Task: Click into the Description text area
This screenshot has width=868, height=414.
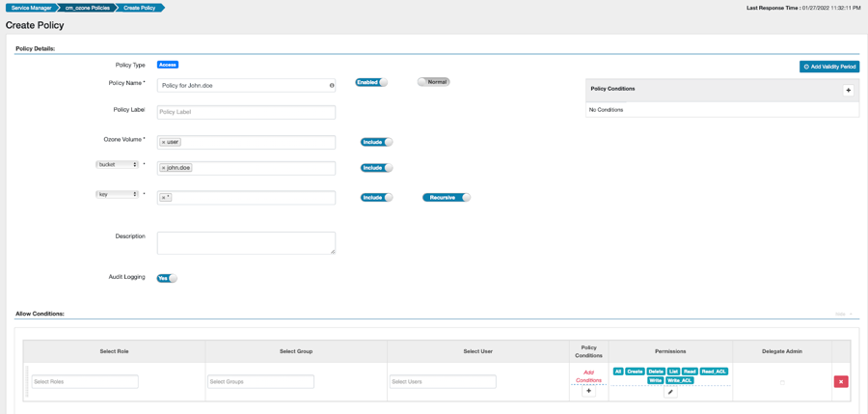Action: click(x=246, y=242)
